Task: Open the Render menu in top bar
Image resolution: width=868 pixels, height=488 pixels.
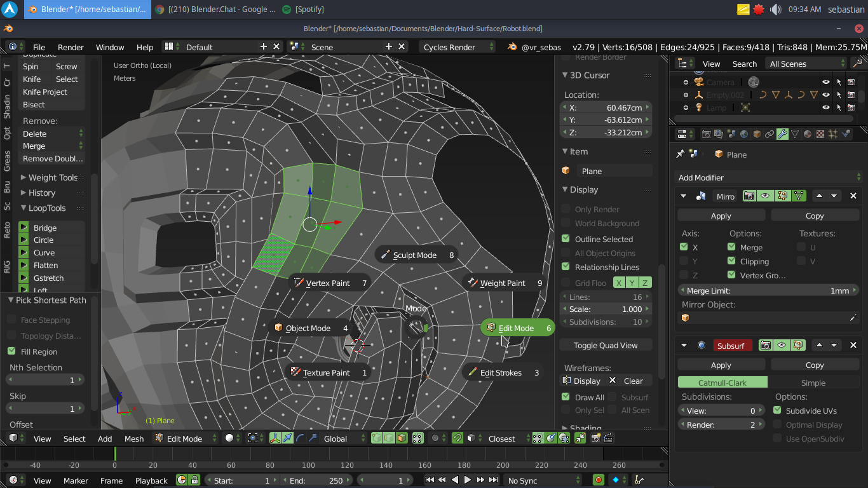Action: [x=71, y=47]
